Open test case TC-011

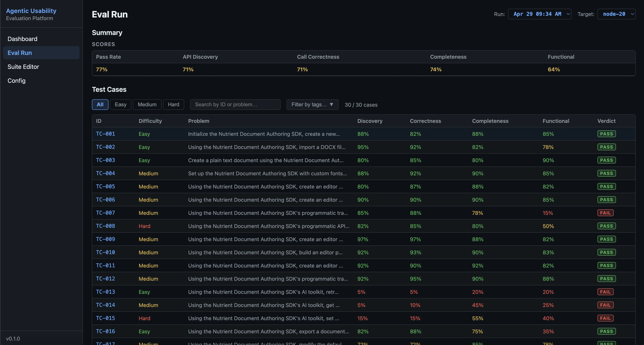[x=105, y=265]
